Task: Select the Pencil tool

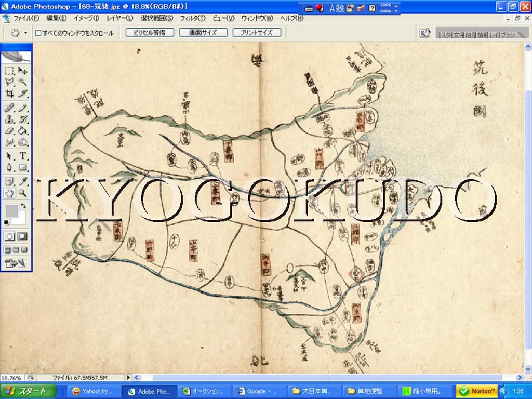Action: click(x=22, y=108)
